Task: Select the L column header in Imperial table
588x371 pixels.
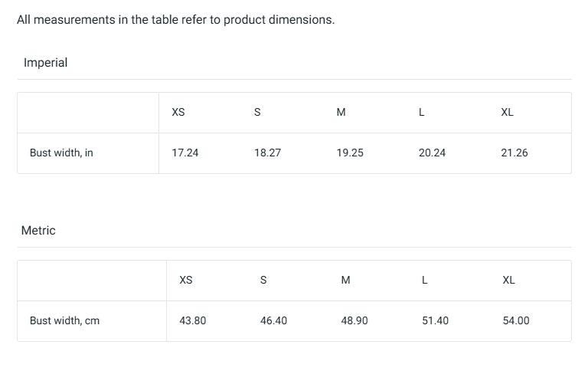Action: click(x=421, y=113)
